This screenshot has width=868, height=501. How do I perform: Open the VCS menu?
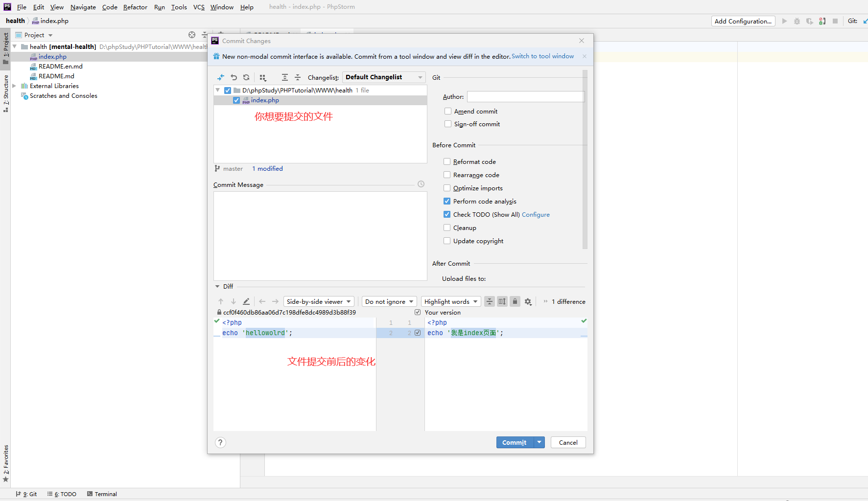click(x=199, y=7)
